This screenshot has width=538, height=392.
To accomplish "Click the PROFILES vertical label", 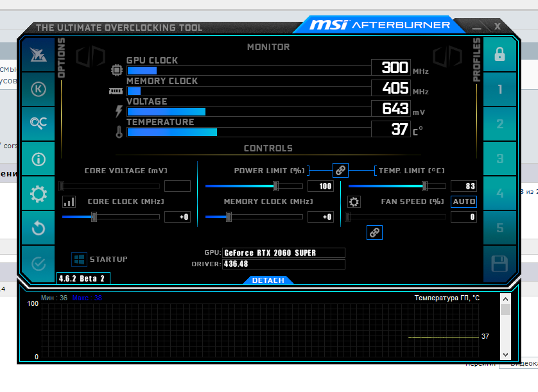I will 476,60.
